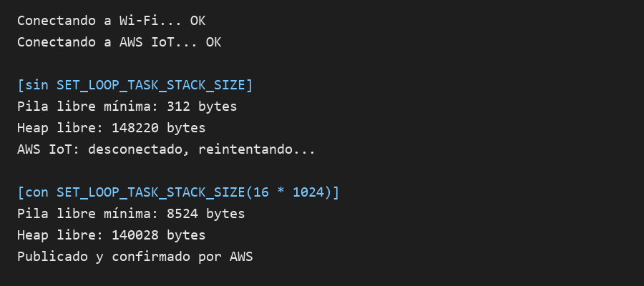Click the OK after Conectando a AWS IoT
The image size is (644, 286).
[x=213, y=42]
